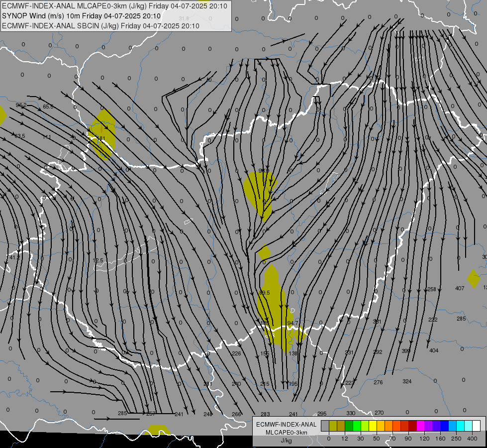Click legend label ECMWF-INDEX-ANAL
The height and width of the screenshot is (448, 487).
[287, 425]
